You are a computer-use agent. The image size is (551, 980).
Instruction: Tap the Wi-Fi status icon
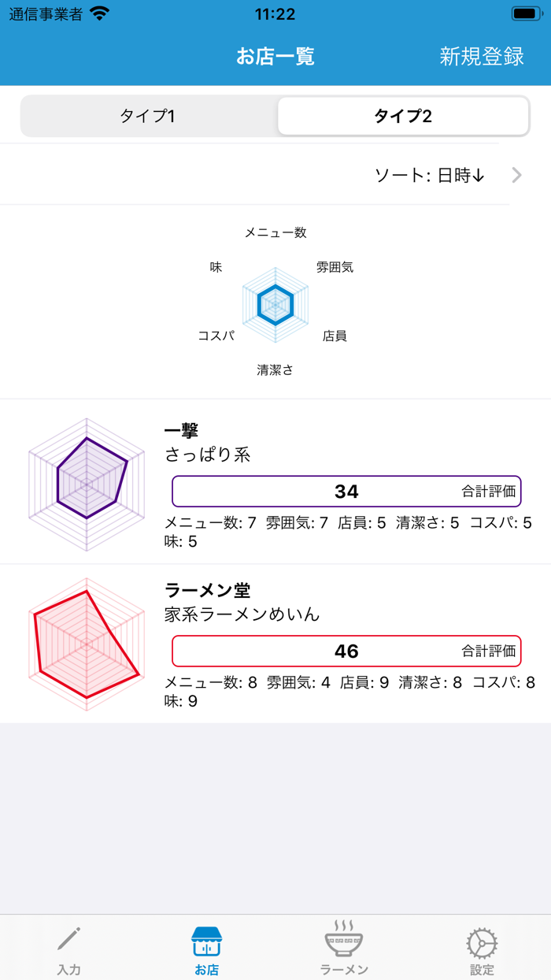pos(100,14)
